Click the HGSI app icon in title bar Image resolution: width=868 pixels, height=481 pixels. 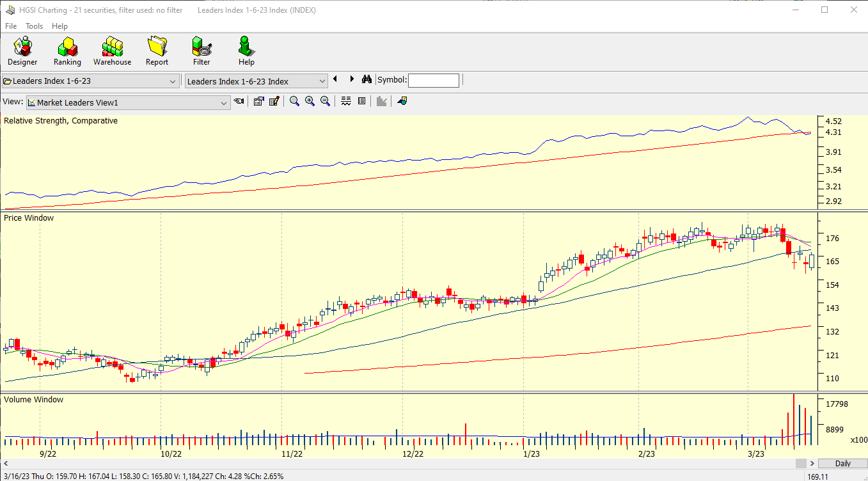click(10, 10)
